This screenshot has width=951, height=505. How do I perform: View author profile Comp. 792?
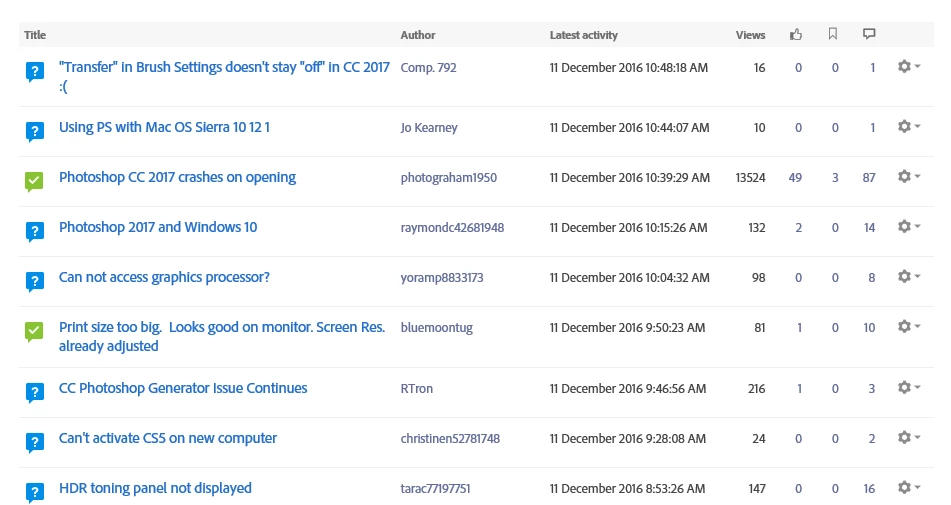tap(428, 68)
